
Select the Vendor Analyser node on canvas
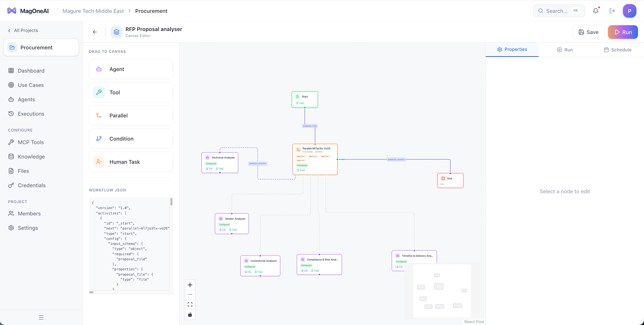pyautogui.click(x=232, y=223)
